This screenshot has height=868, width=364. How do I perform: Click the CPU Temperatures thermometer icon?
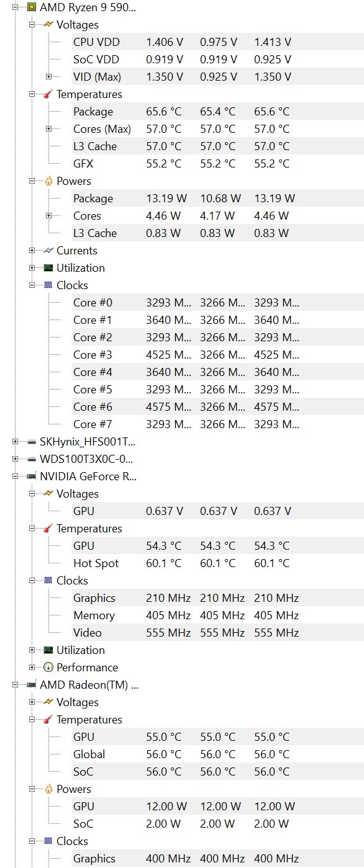[48, 94]
